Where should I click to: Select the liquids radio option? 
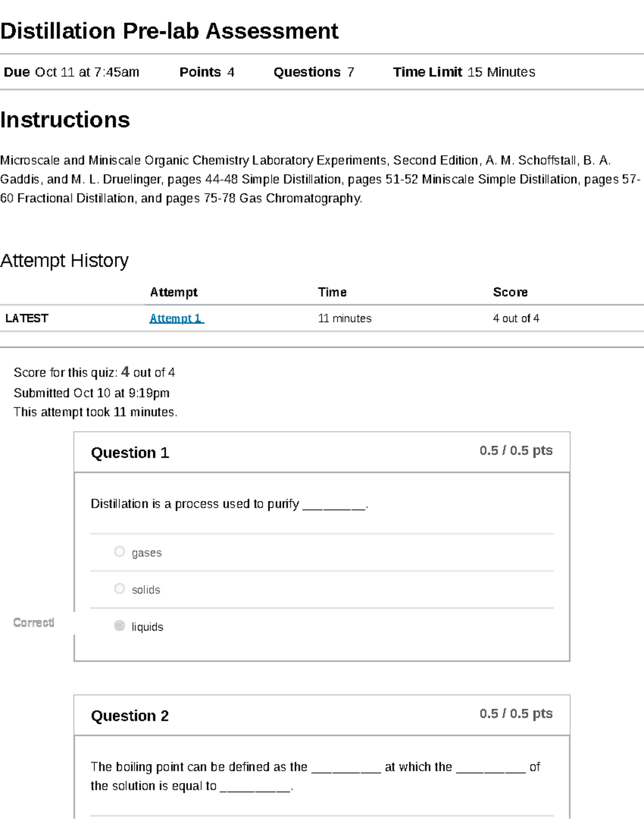pyautogui.click(x=120, y=626)
